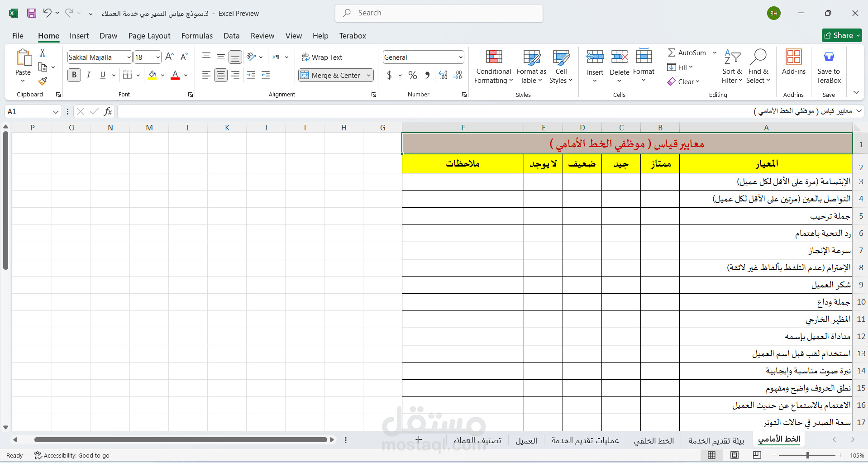Click Accessibility: Good to go status
868x463 pixels.
click(x=72, y=455)
